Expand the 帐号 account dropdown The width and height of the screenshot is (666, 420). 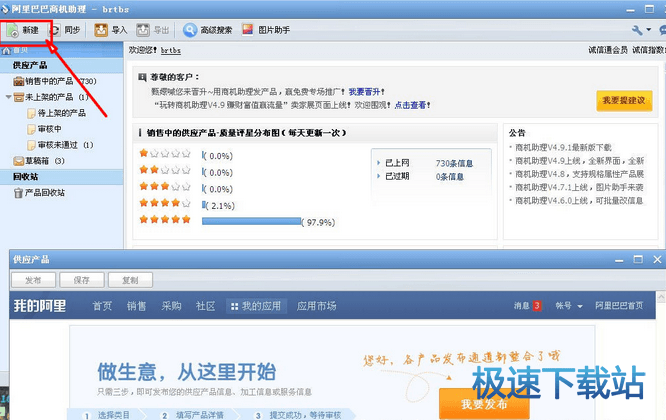coord(569,306)
